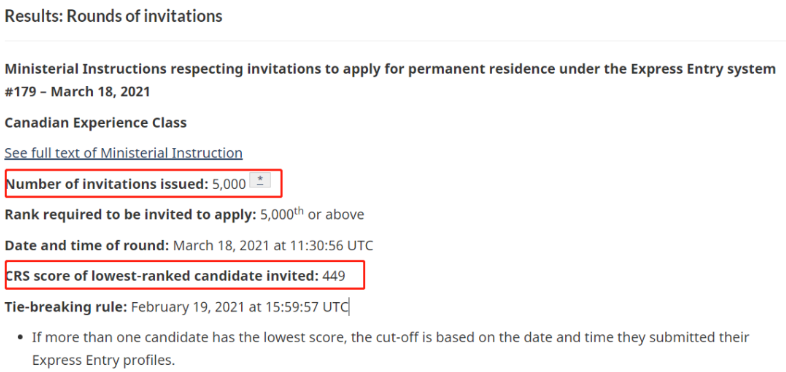Image resolution: width=786 pixels, height=372 pixels.
Task: Click the '#179 – March 18, 2021' text
Action: tap(77, 92)
